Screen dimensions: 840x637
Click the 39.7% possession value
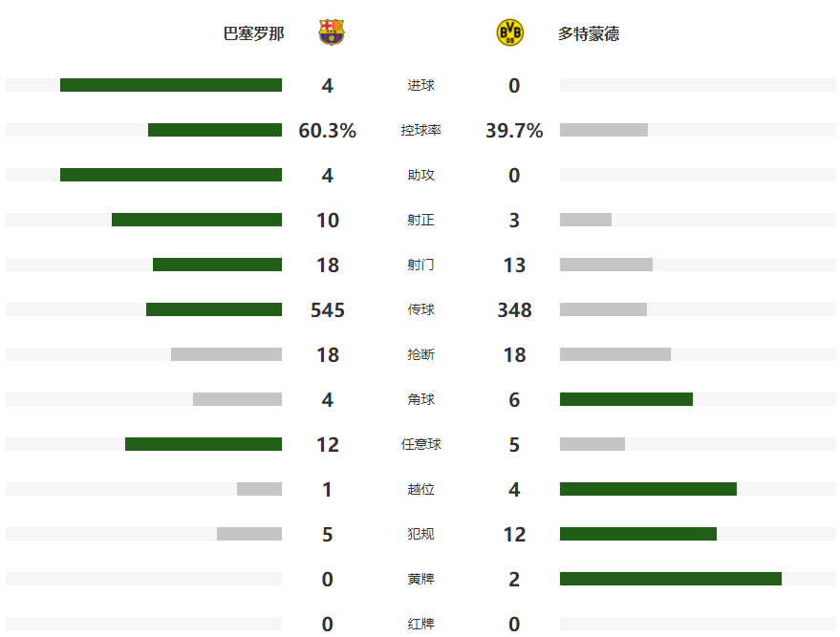(x=514, y=131)
